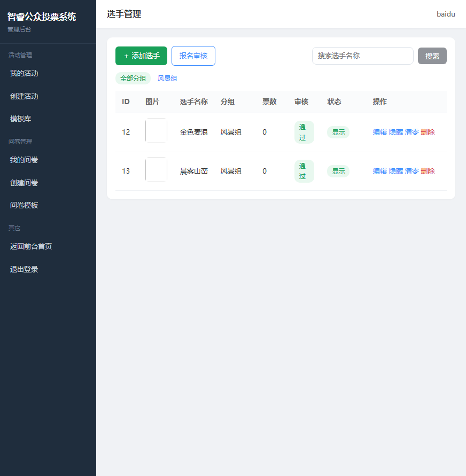Hide contestant 晨雾山峦 via 隐藏
This screenshot has width=466, height=476.
396,171
